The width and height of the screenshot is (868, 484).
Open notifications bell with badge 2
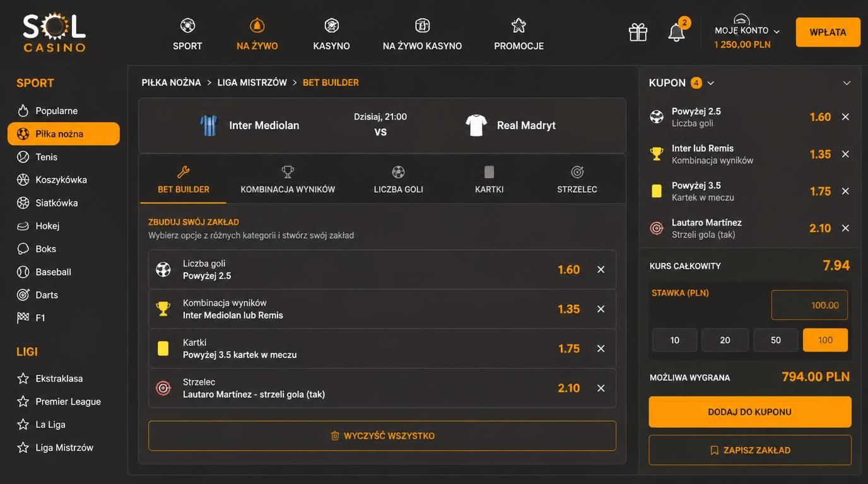click(x=676, y=32)
